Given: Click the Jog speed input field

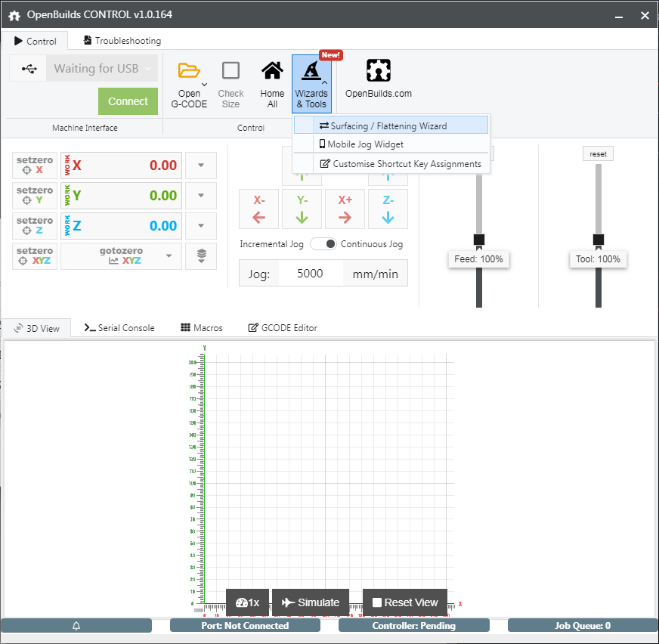Looking at the screenshot, I should pos(311,274).
